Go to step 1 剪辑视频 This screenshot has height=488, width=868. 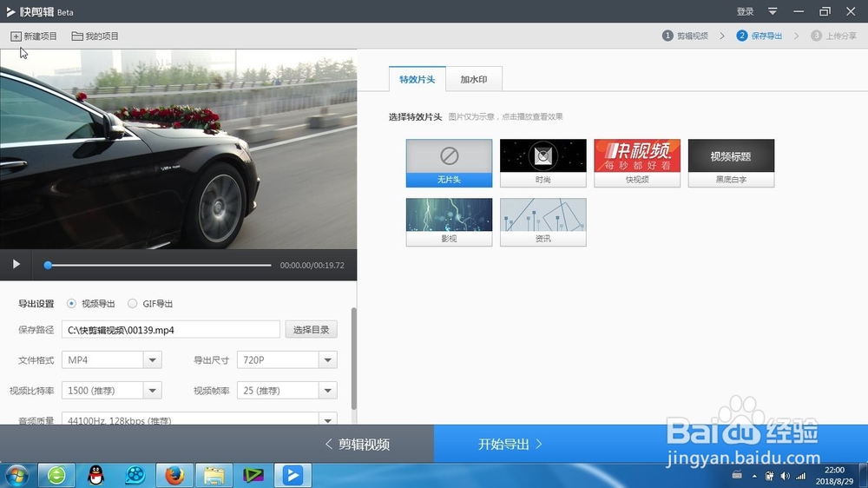click(x=686, y=36)
